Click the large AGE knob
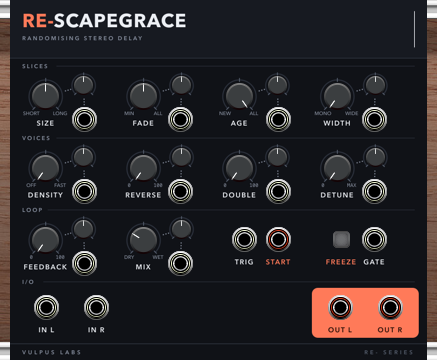Image resolution: width=437 pixels, height=360 pixels. (x=239, y=95)
